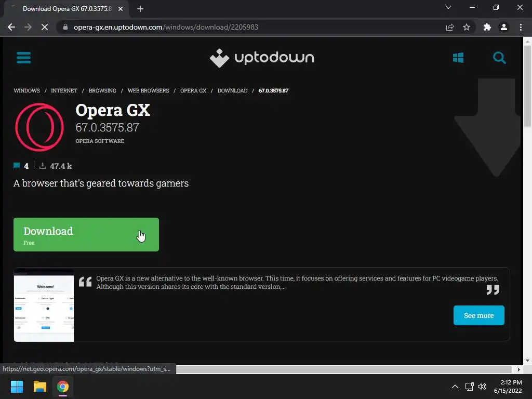Click the green Download Free button
This screenshot has width=532, height=399.
coord(86,234)
